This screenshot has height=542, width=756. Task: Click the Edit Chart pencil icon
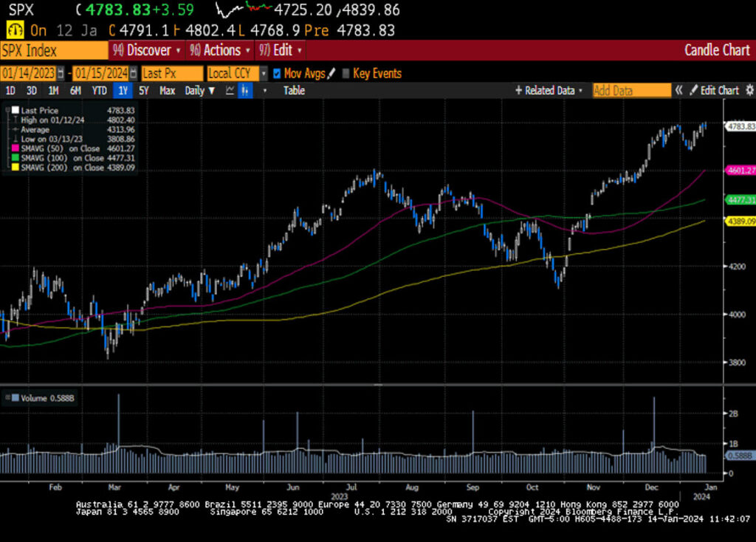coord(693,91)
